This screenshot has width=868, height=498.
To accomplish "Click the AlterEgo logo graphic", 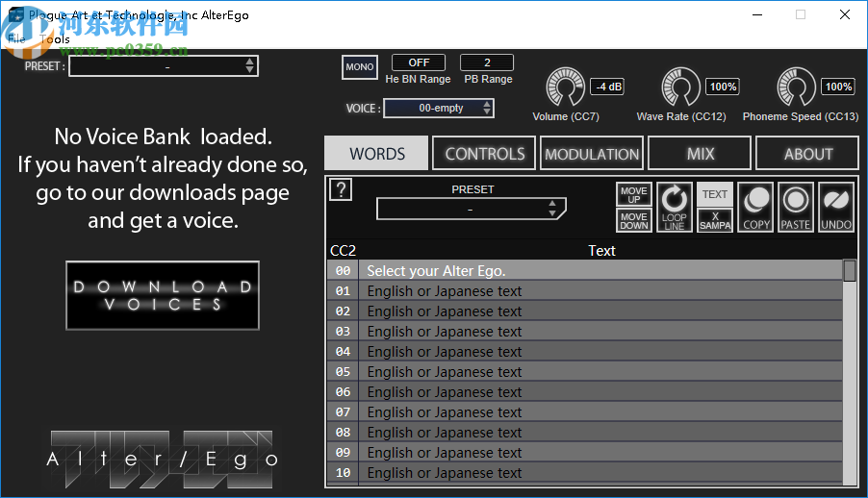I will (163, 460).
